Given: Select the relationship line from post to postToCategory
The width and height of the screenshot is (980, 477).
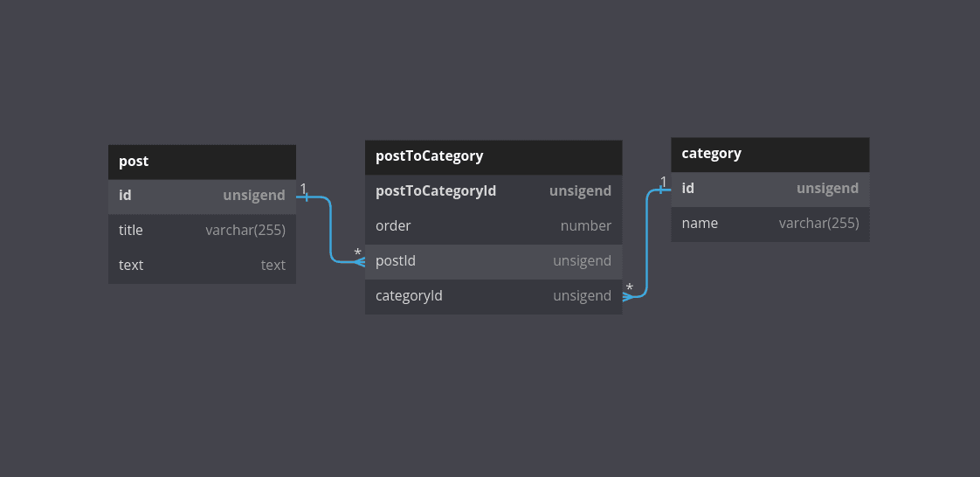Looking at the screenshot, I should [331, 230].
